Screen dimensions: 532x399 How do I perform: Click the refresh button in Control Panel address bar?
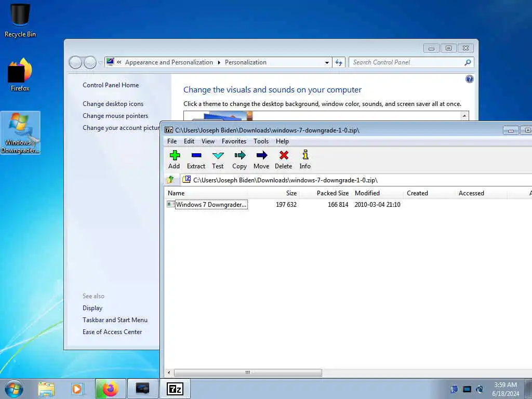339,62
